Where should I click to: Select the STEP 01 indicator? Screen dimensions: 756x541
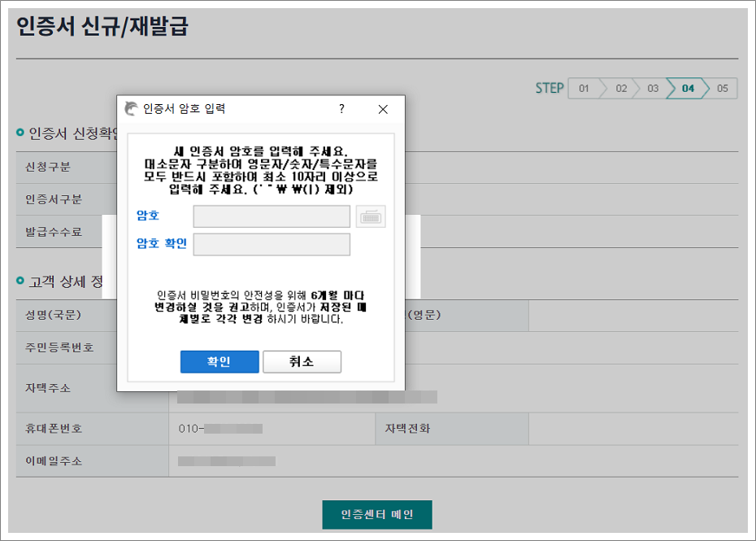click(583, 88)
